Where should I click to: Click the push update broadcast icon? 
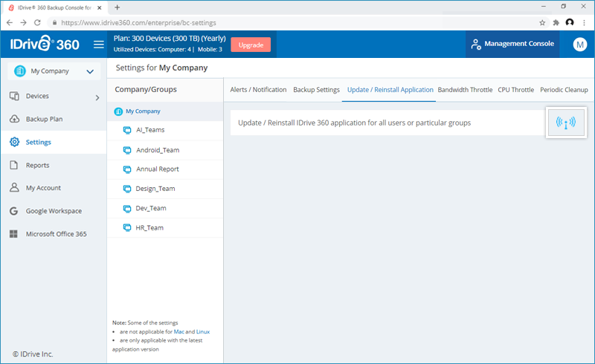[566, 123]
